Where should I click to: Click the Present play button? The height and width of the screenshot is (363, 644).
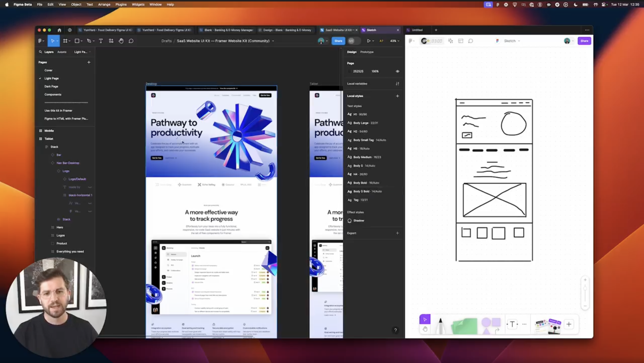pos(368,41)
